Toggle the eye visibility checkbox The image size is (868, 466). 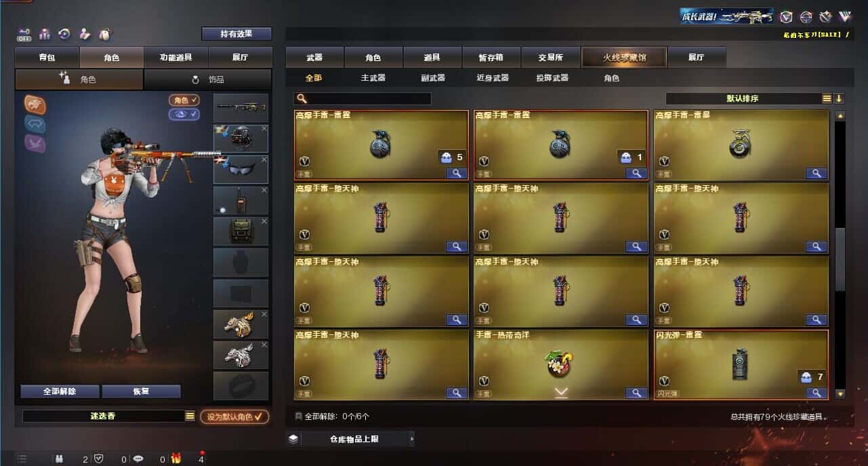click(184, 114)
